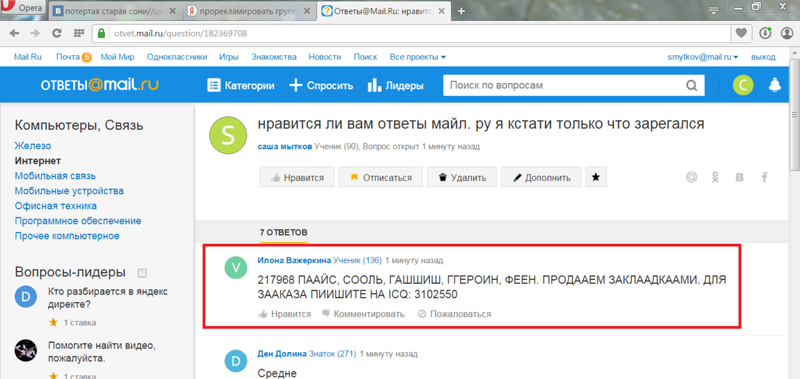Share via the Odnoklassniki icon

pos(716,178)
